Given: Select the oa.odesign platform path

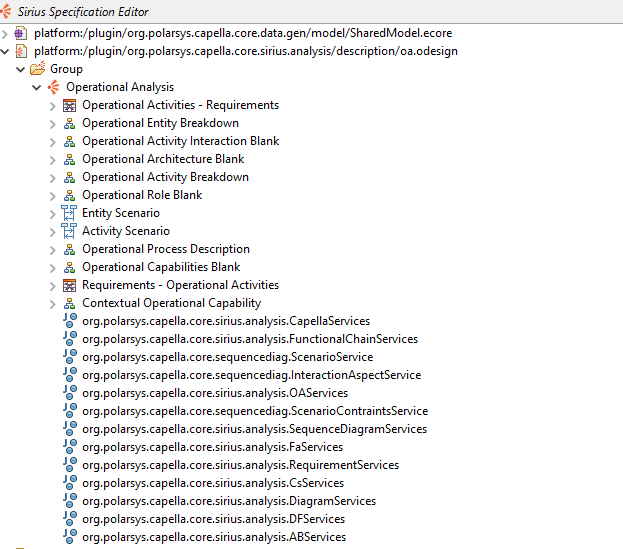Looking at the screenshot, I should coord(246,51).
